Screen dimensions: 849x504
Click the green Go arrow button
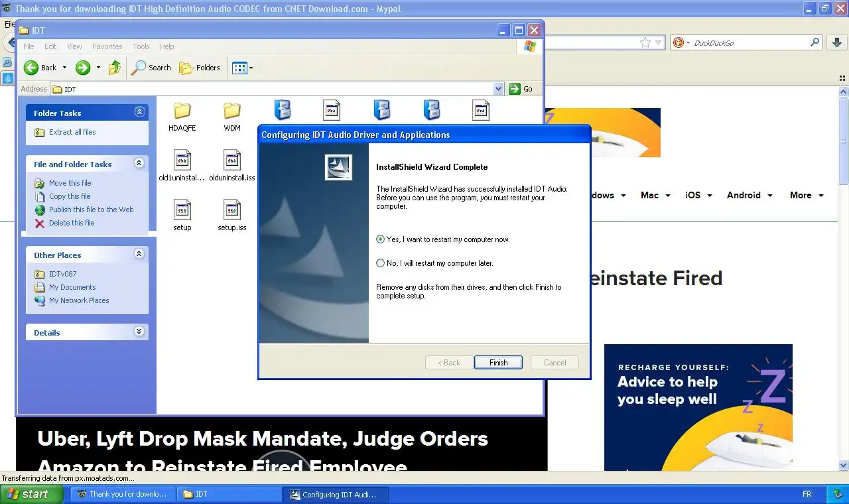pyautogui.click(x=515, y=89)
